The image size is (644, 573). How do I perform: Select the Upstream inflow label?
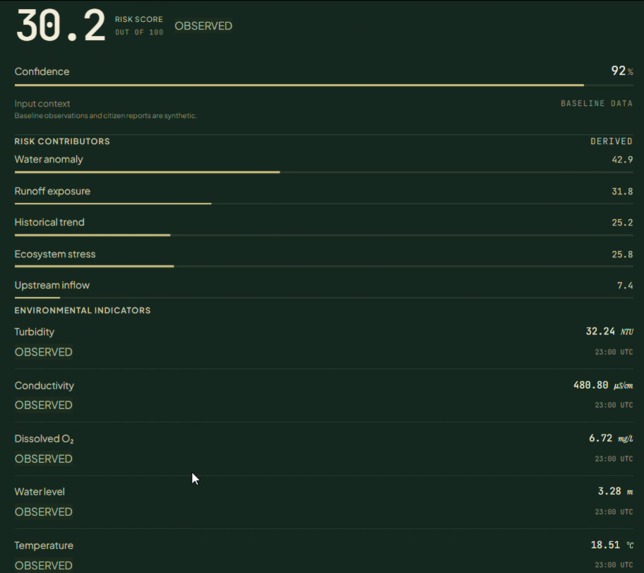[52, 285]
